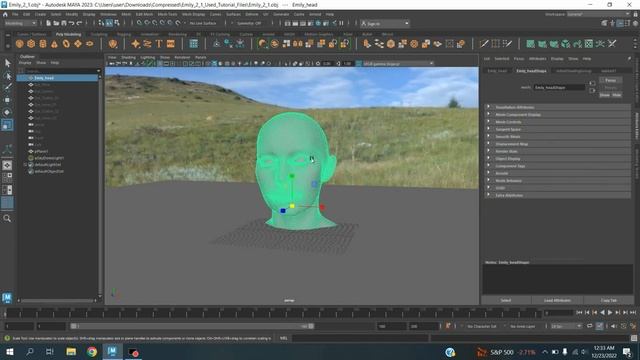Create a polygon sphere from the shelf
640x360 pixels.
pyautogui.click(x=19, y=44)
